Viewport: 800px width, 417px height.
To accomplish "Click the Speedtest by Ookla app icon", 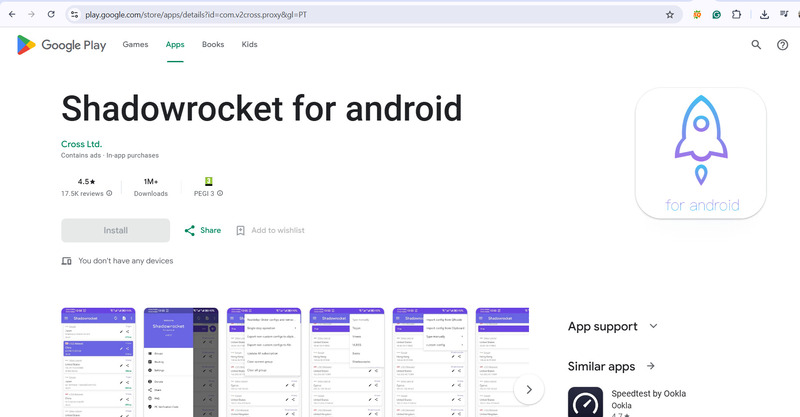I will [585, 402].
